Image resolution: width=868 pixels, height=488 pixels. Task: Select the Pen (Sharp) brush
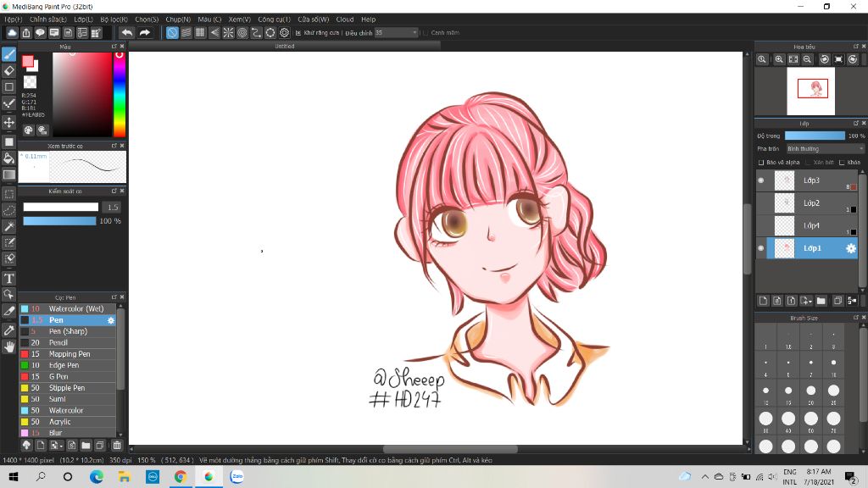pos(68,331)
